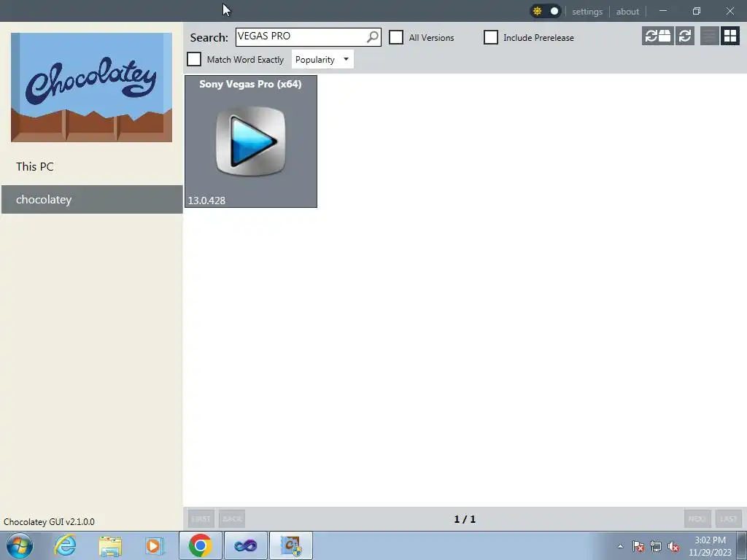Switch to tile grid view mode

(729, 36)
